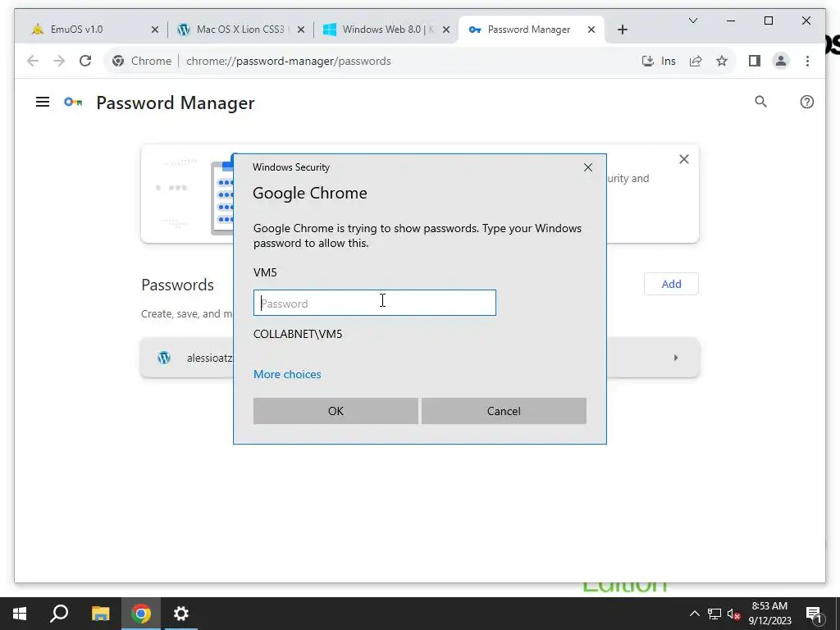Viewport: 840px width, 630px height.
Task: Close the Windows Web 8.0 tab
Action: point(446,30)
